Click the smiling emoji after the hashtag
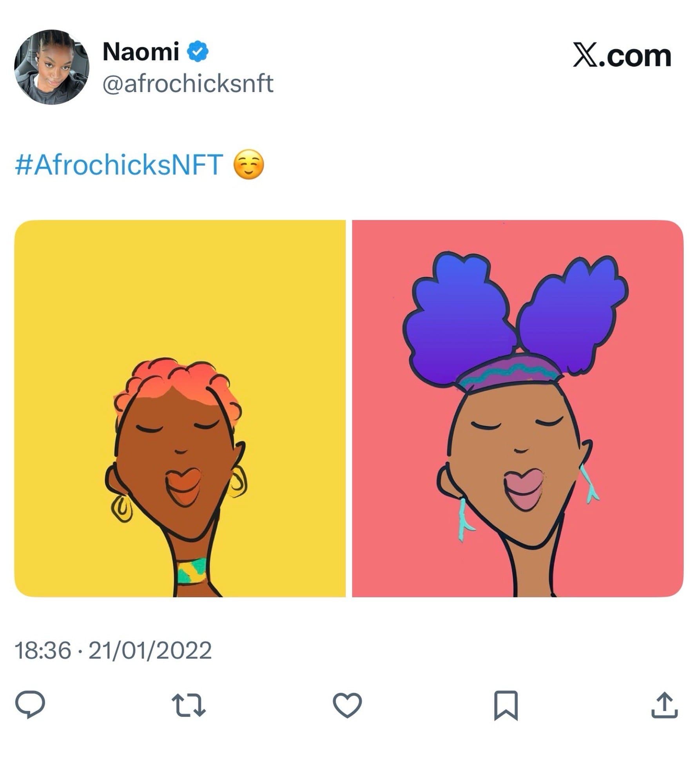The width and height of the screenshot is (698, 784). point(248,165)
